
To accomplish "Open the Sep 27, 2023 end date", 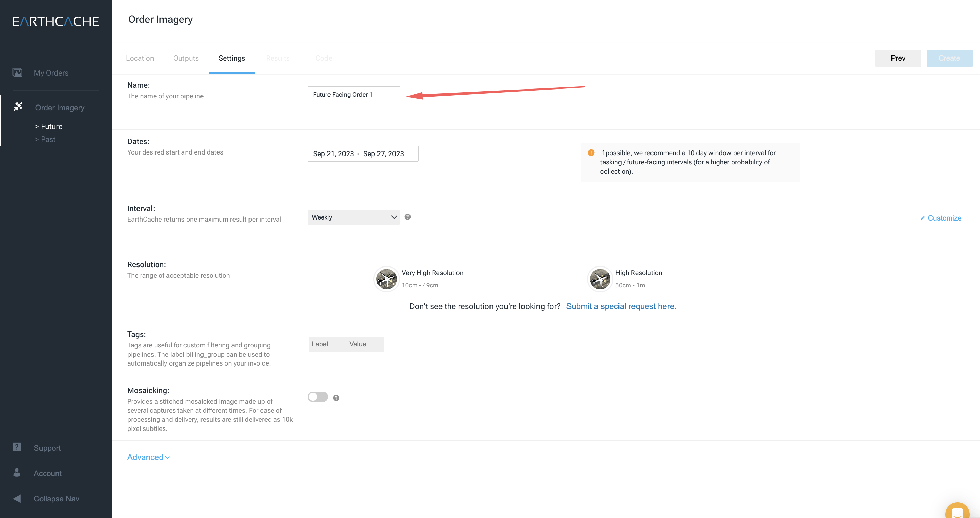I will pyautogui.click(x=384, y=153).
